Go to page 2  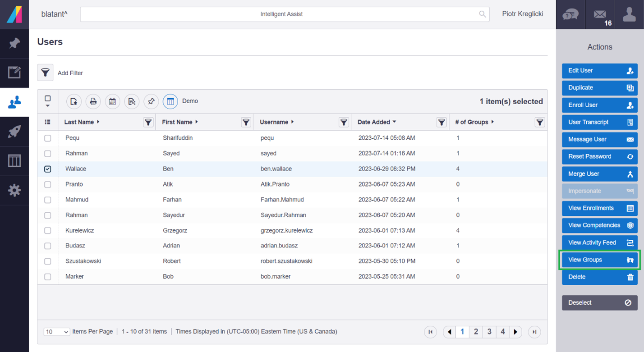[476, 332]
